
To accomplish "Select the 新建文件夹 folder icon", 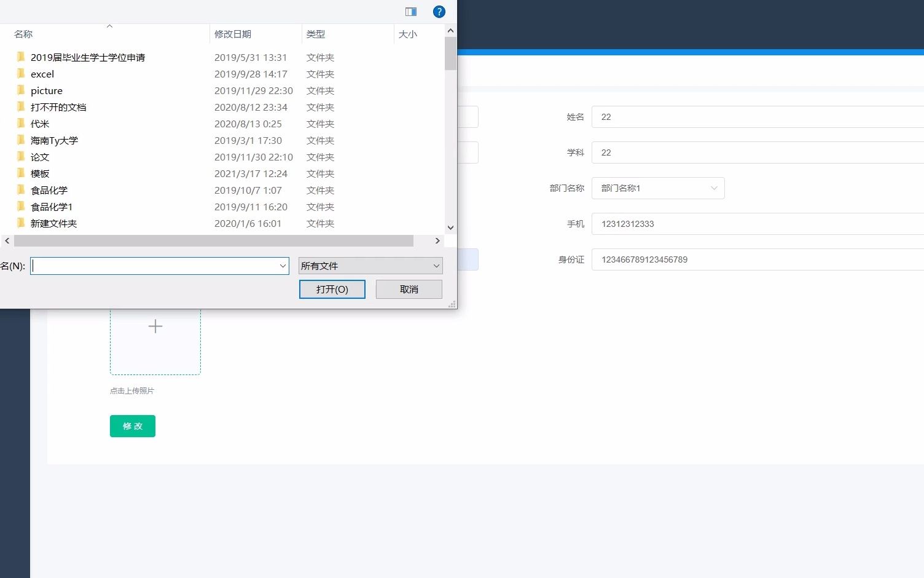I will [x=21, y=223].
